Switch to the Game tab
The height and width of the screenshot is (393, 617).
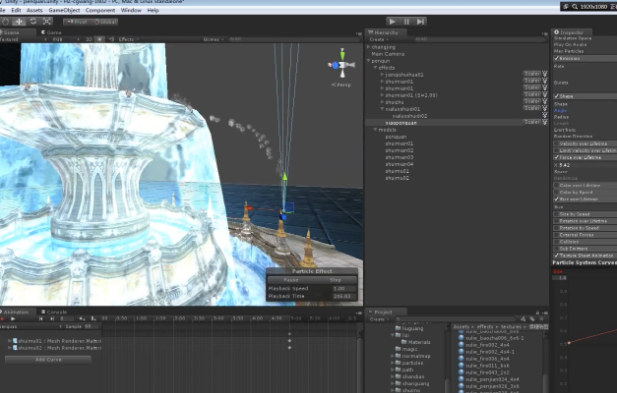pyautogui.click(x=52, y=32)
